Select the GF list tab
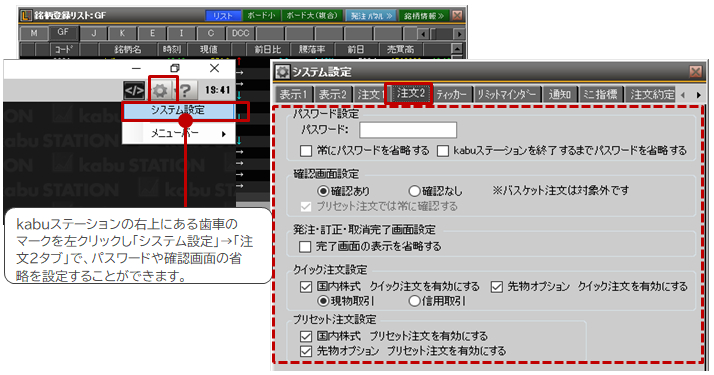Image resolution: width=714 pixels, height=375 pixels. coord(63,32)
